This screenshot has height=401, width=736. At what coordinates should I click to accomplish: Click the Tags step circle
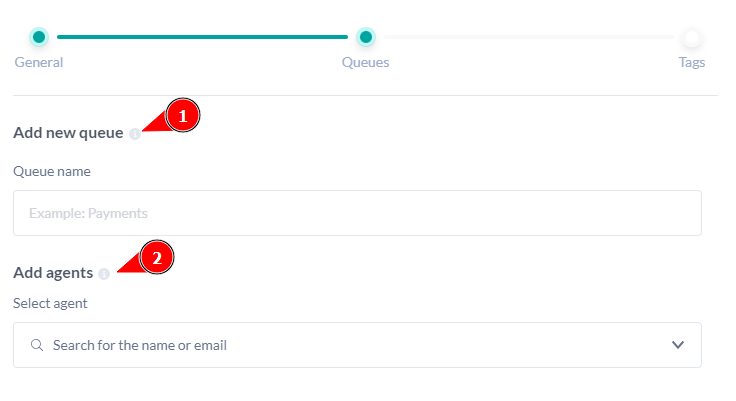point(691,38)
